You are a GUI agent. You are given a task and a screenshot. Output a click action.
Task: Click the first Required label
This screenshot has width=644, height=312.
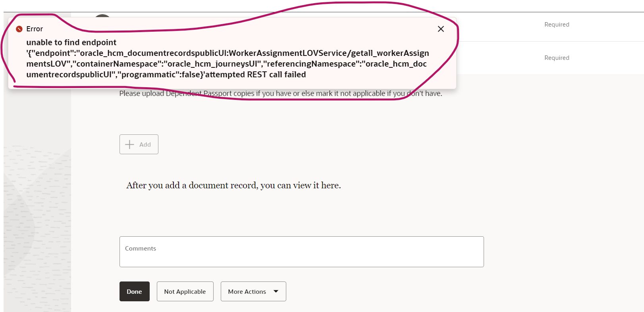(x=557, y=25)
